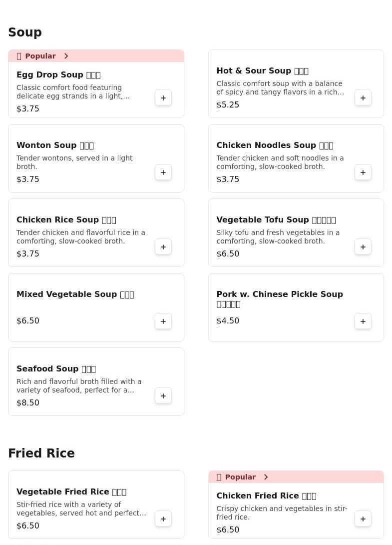
Task: Add Seafood Soup to cart
Action: tap(163, 396)
